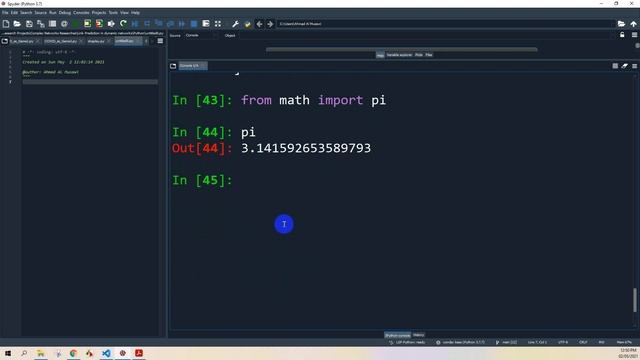The height and width of the screenshot is (360, 640).
Task: Save all open files
Action: [x=41, y=24]
